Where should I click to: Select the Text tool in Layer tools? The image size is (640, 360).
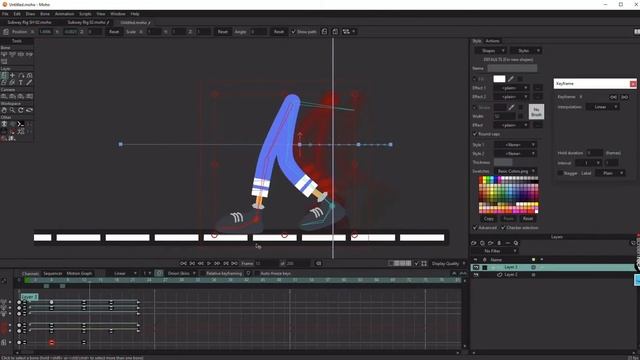tap(21, 82)
